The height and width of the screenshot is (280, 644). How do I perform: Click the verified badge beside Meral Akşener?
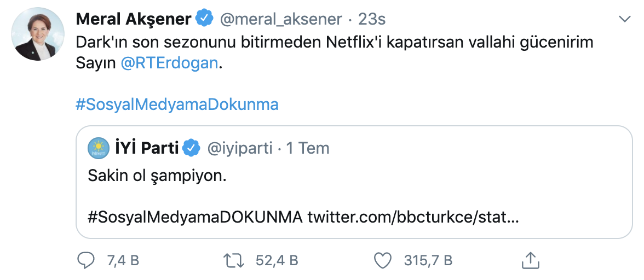pos(205,19)
